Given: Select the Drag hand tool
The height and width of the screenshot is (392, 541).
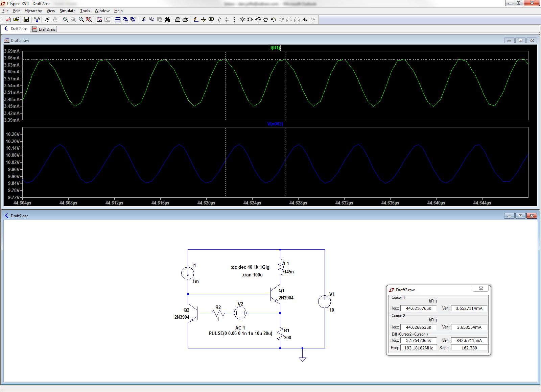Looking at the screenshot, I should 266,20.
